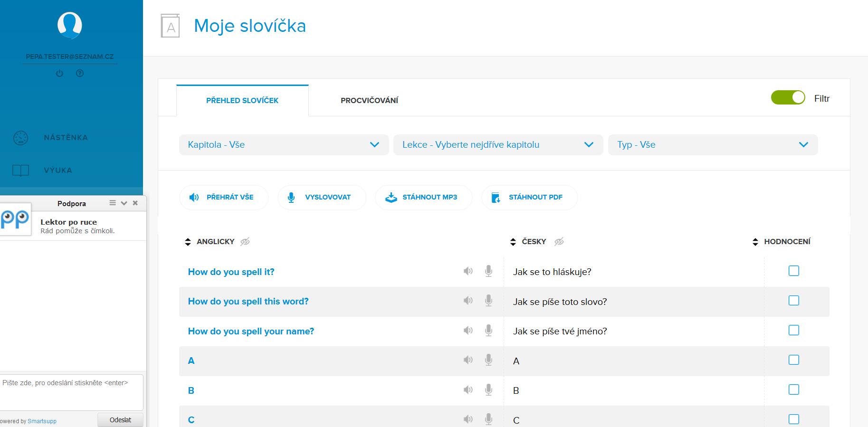Click the chat message input field
The height and width of the screenshot is (427, 868).
click(x=71, y=391)
